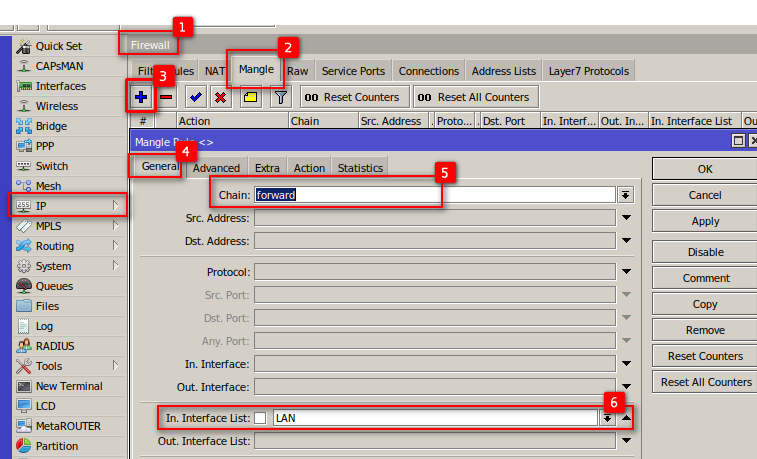Expand the Src. Address field
The image size is (757, 459).
627,218
